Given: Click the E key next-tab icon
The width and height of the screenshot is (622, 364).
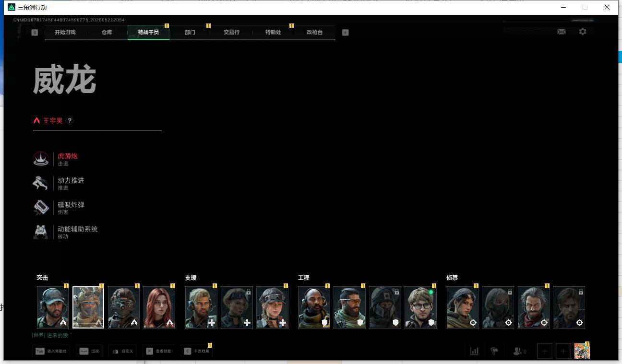Looking at the screenshot, I should tap(345, 33).
